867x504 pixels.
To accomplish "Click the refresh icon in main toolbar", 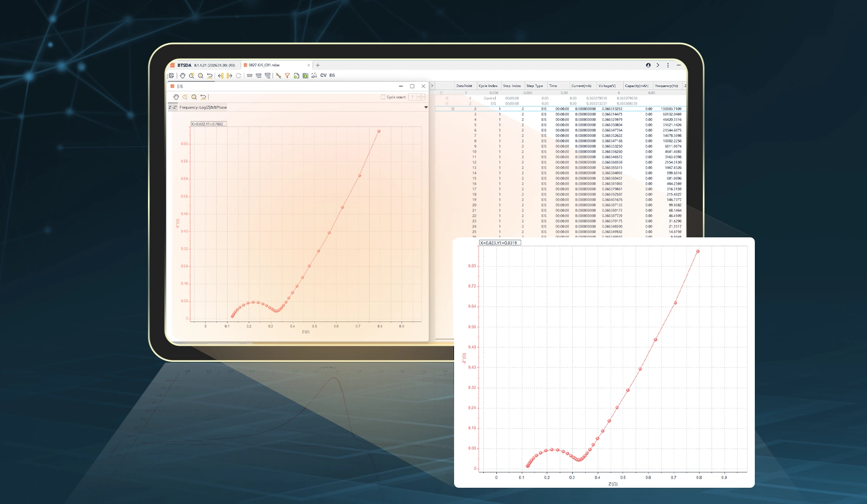I will [x=238, y=76].
